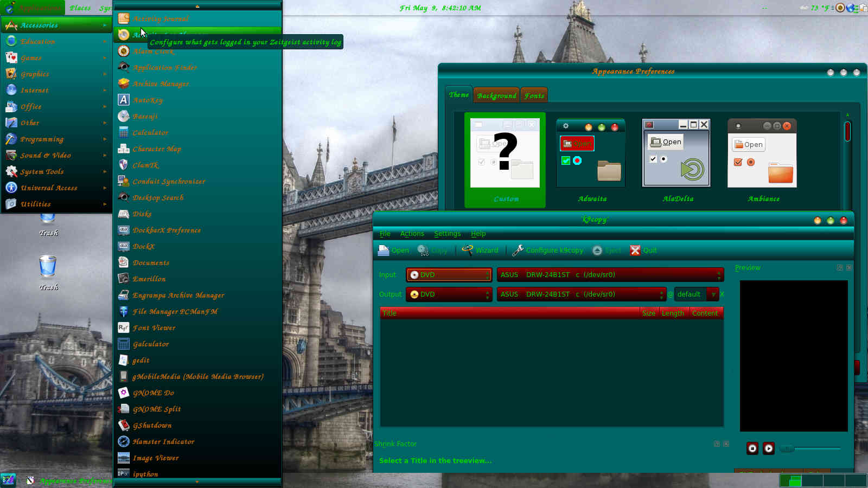Screen dimensions: 868x488
Task: Open Disks utility
Action: pyautogui.click(x=197, y=214)
